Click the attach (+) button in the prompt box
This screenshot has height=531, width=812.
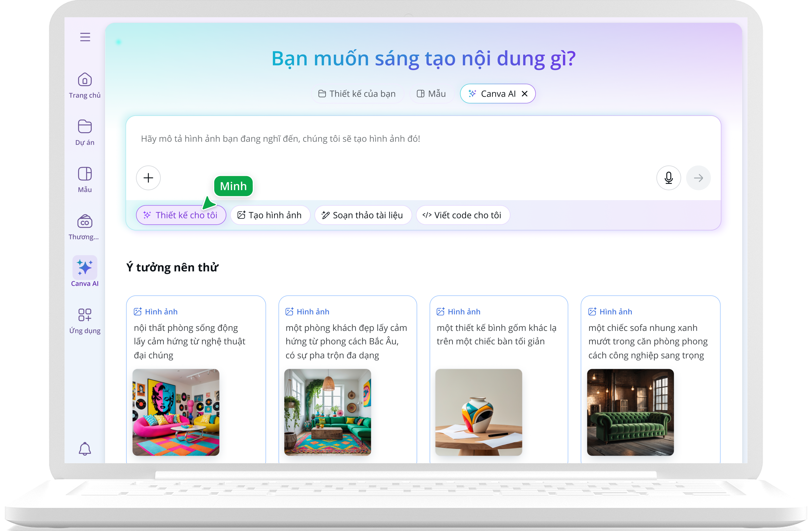coord(148,178)
